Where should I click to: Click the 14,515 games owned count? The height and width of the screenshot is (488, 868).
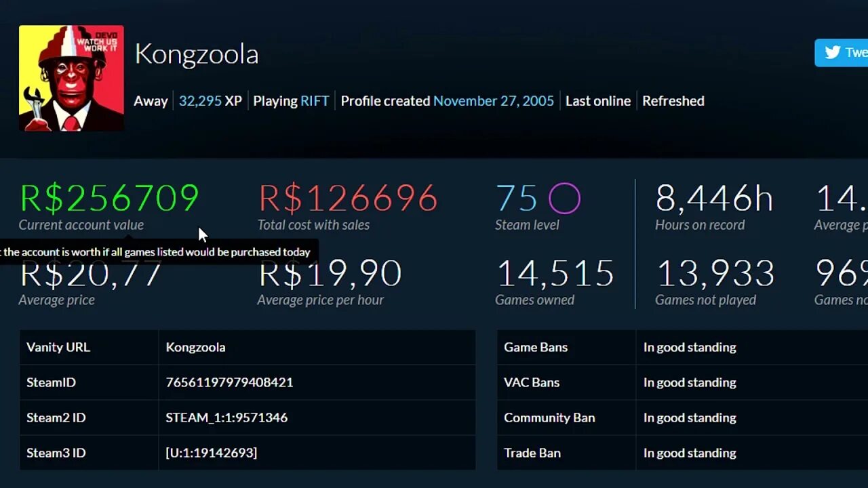[555, 274]
